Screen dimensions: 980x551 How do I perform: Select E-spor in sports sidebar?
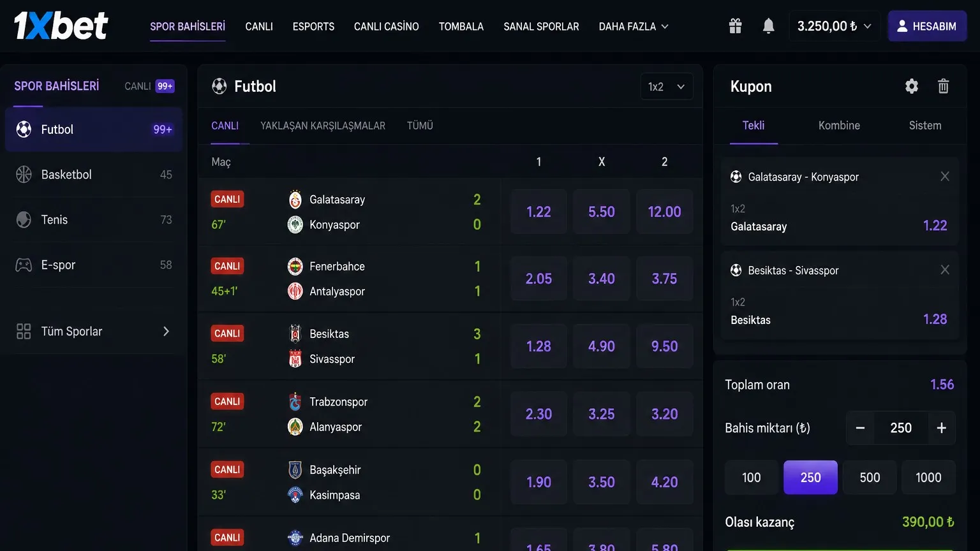tap(94, 265)
